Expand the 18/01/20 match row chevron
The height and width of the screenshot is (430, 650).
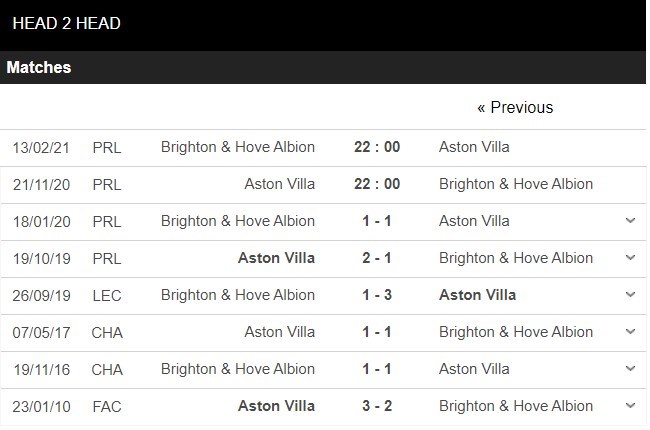pos(630,221)
